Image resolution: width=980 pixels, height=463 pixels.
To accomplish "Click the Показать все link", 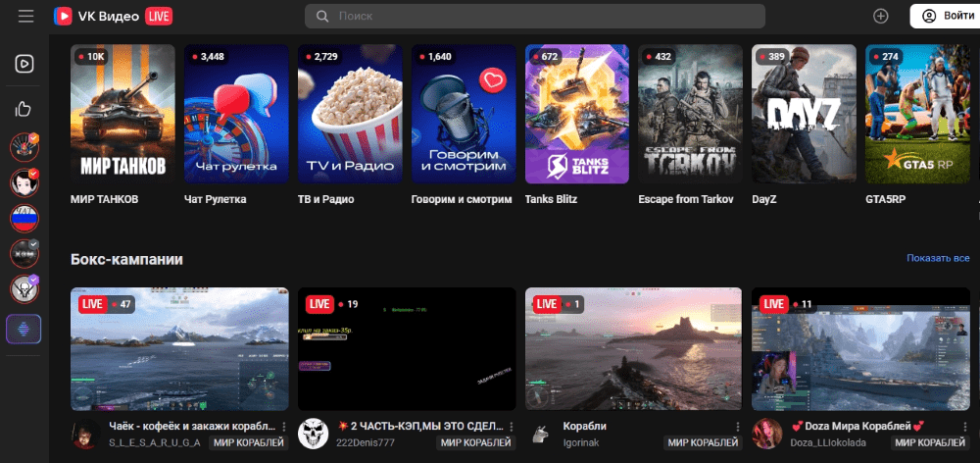I will click(x=938, y=258).
